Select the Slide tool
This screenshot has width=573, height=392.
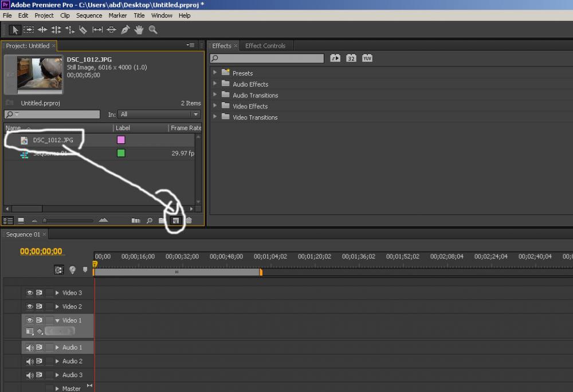point(111,30)
